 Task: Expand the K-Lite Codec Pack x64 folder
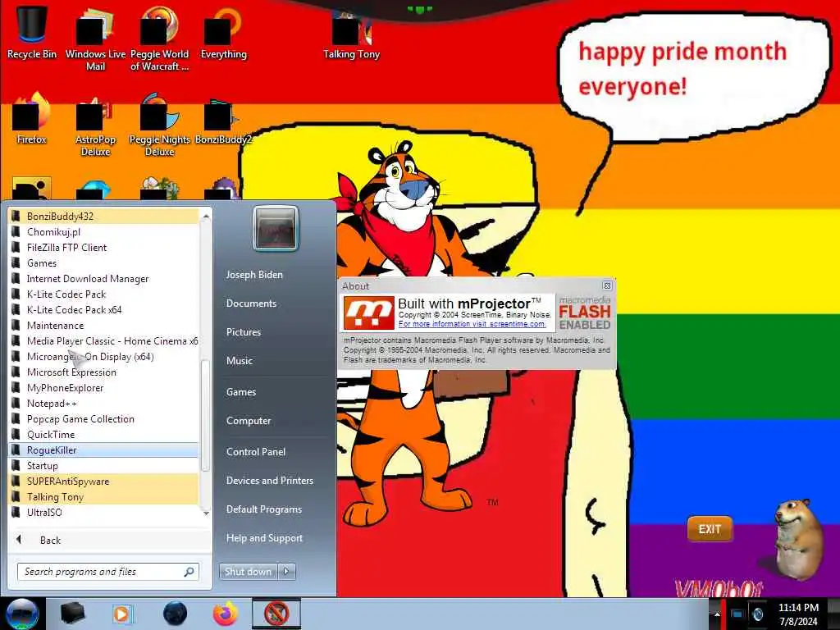[x=104, y=309]
